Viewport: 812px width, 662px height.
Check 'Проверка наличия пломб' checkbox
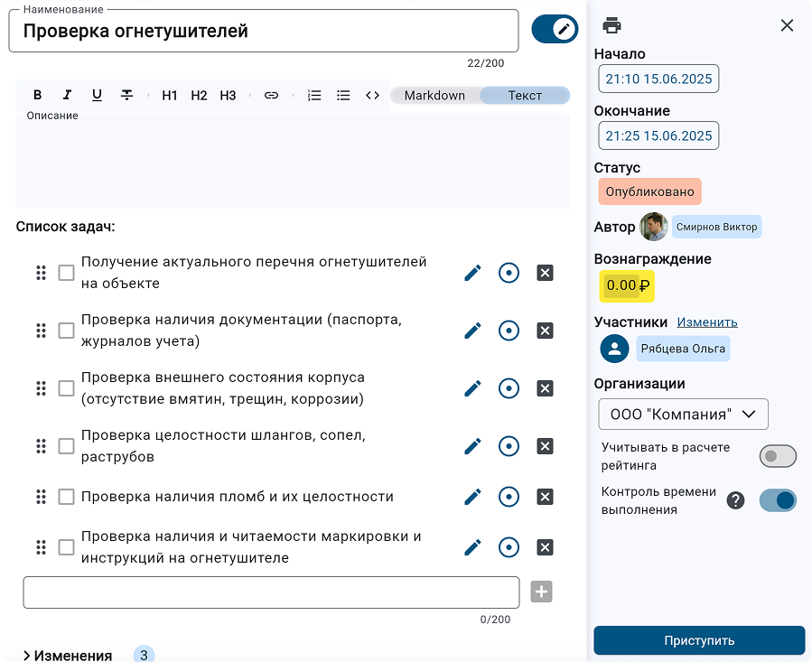click(66, 497)
